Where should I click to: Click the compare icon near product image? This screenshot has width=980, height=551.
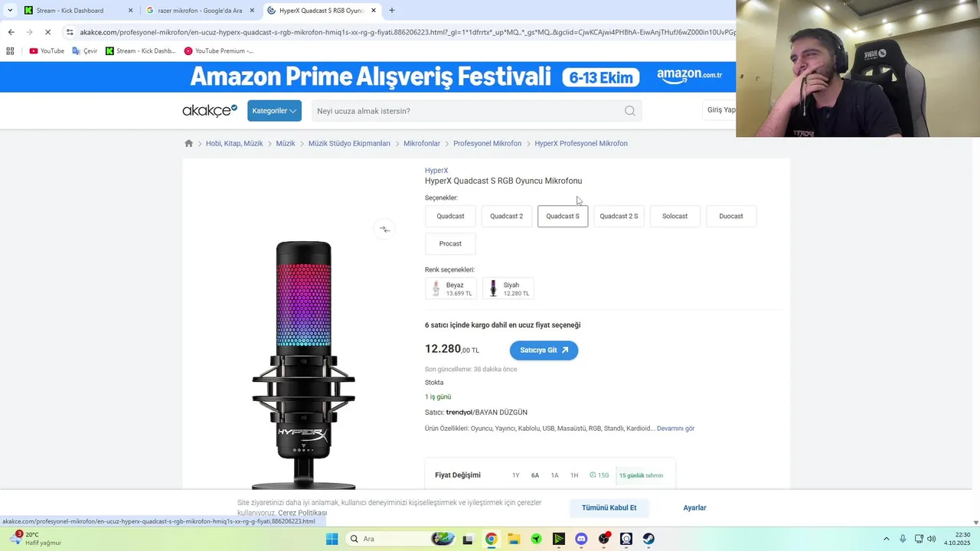(x=384, y=229)
